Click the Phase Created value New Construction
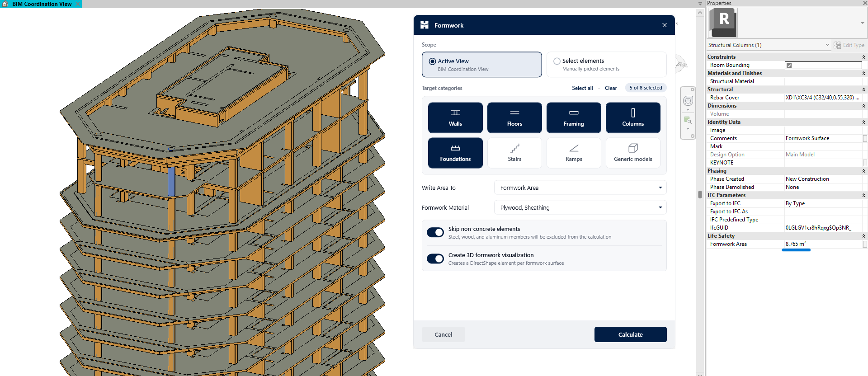This screenshot has height=376, width=868. point(807,179)
